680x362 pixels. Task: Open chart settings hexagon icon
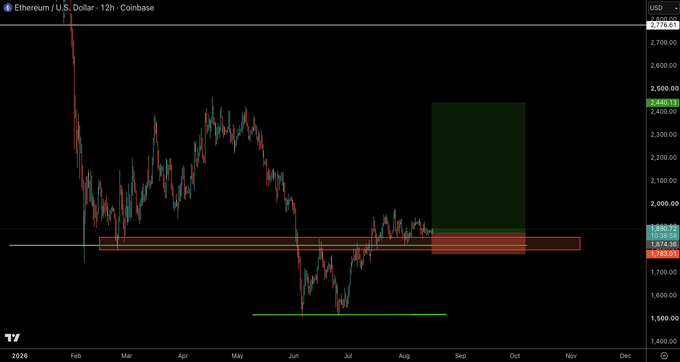[x=664, y=355]
